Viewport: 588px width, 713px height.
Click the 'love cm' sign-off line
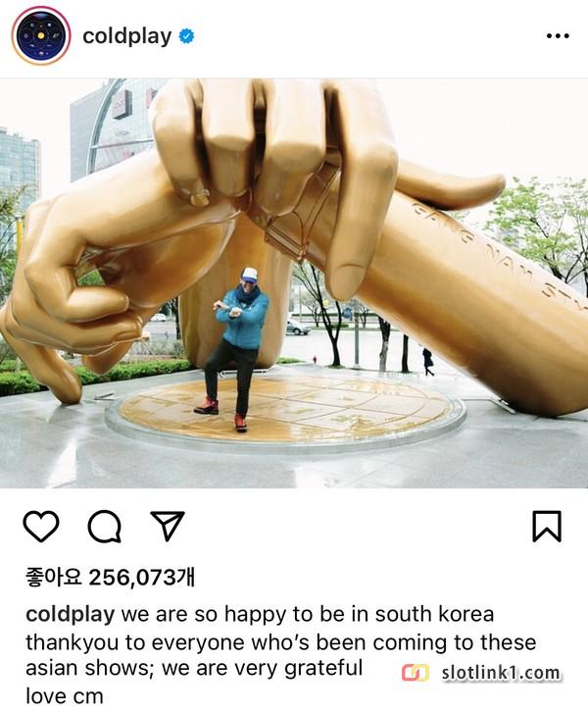click(65, 696)
